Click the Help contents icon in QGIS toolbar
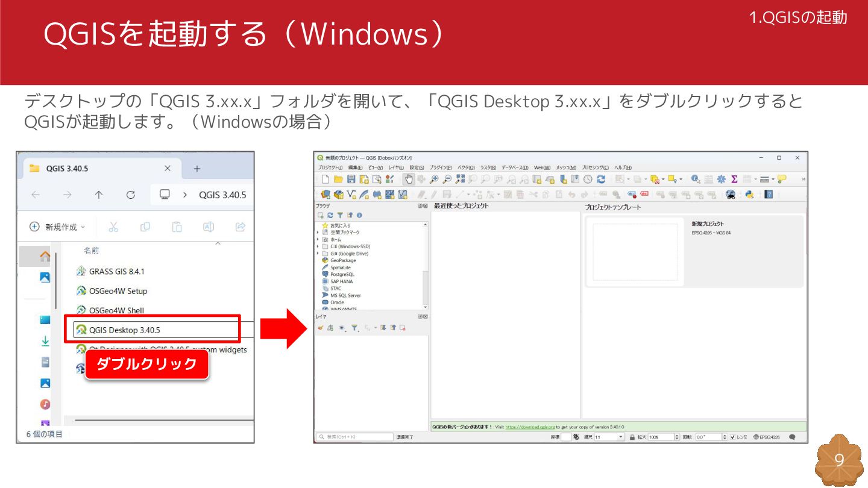Viewport: 868px width, 488px height. [769, 195]
